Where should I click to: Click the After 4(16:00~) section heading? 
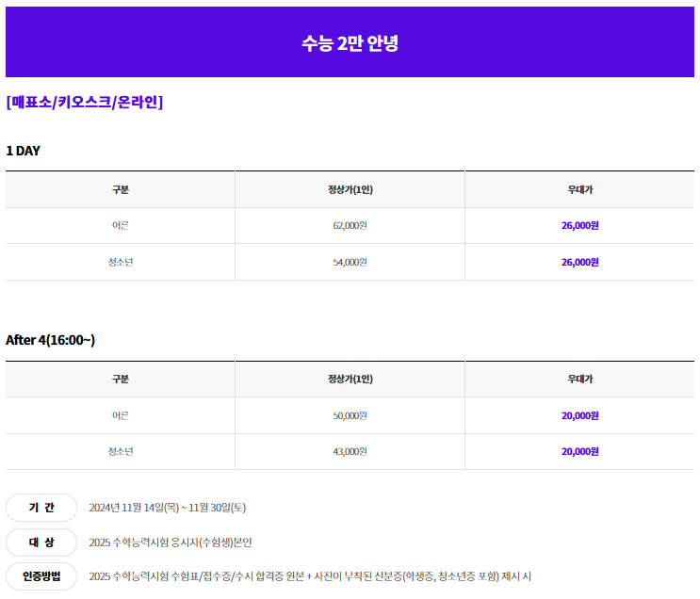(x=51, y=340)
